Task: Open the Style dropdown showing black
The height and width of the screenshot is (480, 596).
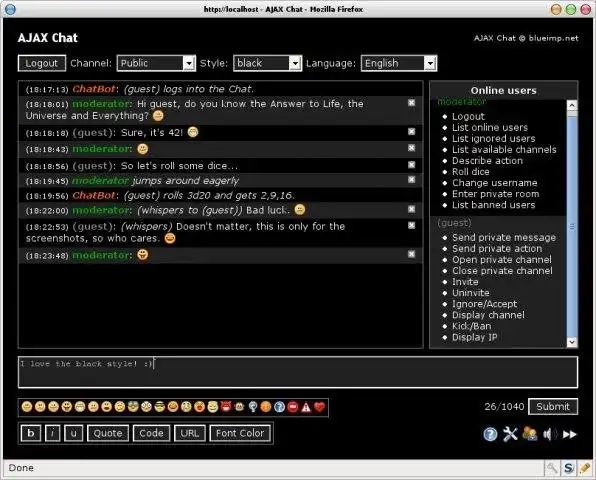Action: click(268, 63)
